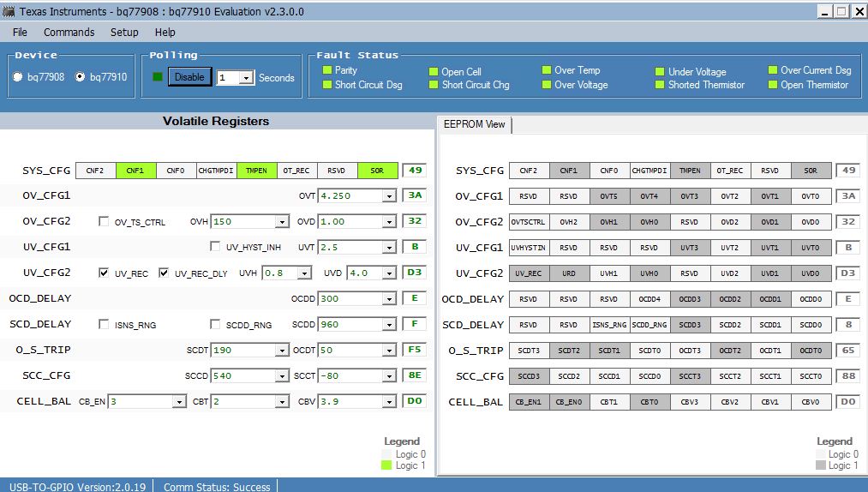
Task: Click the Logic 0 swatch in EEPROM legend
Action: click(x=820, y=453)
